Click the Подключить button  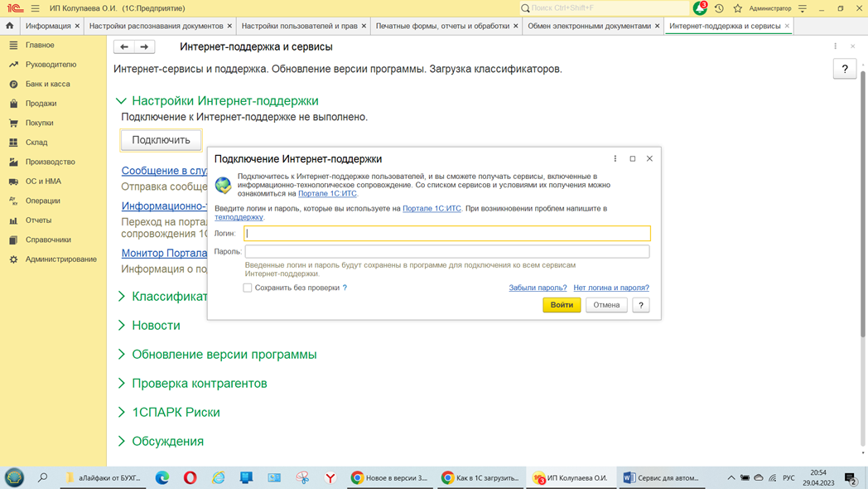coord(161,140)
